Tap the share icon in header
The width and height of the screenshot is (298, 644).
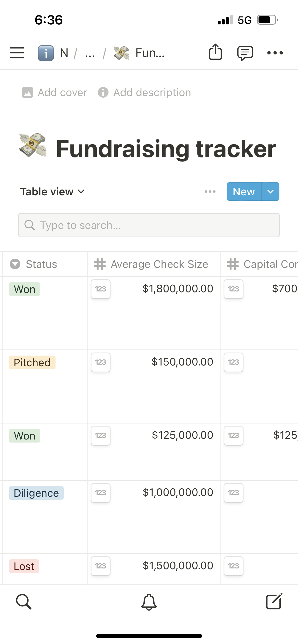(x=215, y=52)
